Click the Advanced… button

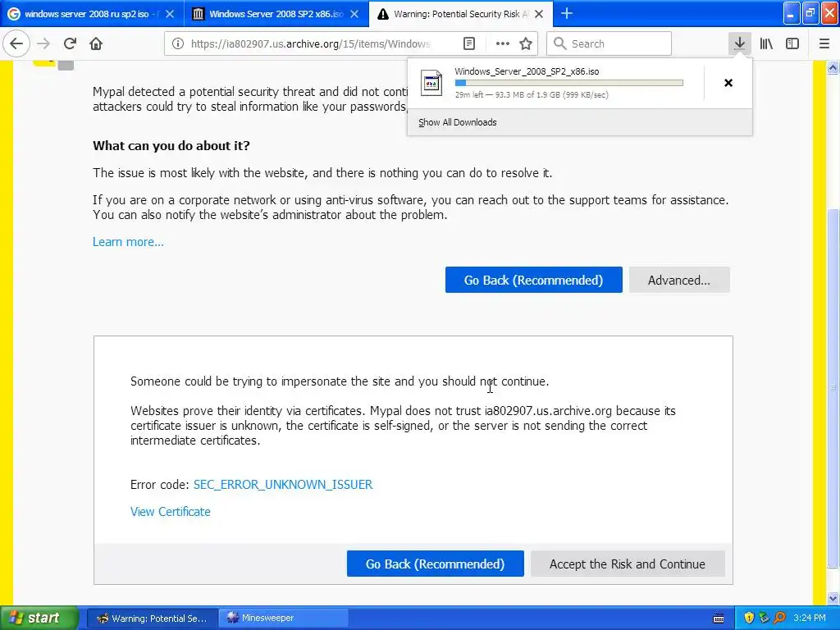(x=678, y=281)
